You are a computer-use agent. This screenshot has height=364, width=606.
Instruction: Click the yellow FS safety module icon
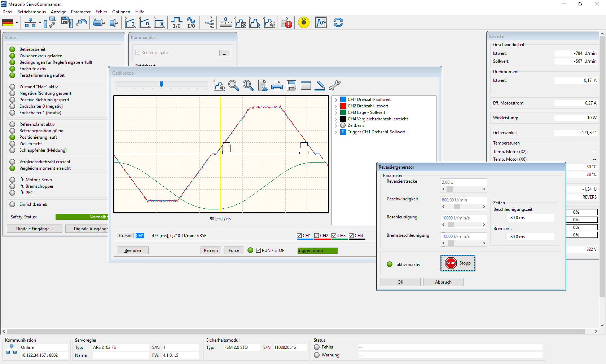coord(304,22)
